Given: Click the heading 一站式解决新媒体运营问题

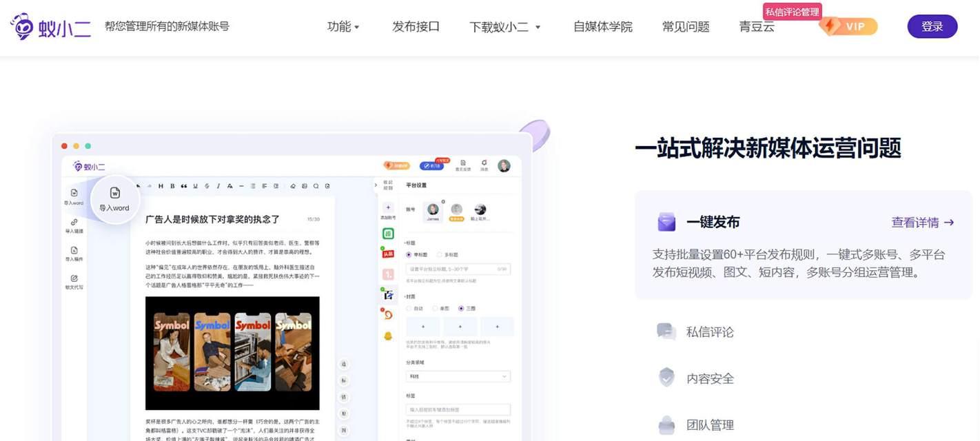Looking at the screenshot, I should coord(768,148).
